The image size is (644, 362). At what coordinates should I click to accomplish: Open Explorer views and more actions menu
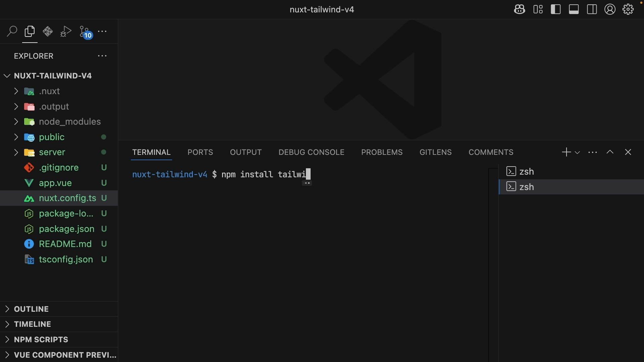click(102, 56)
